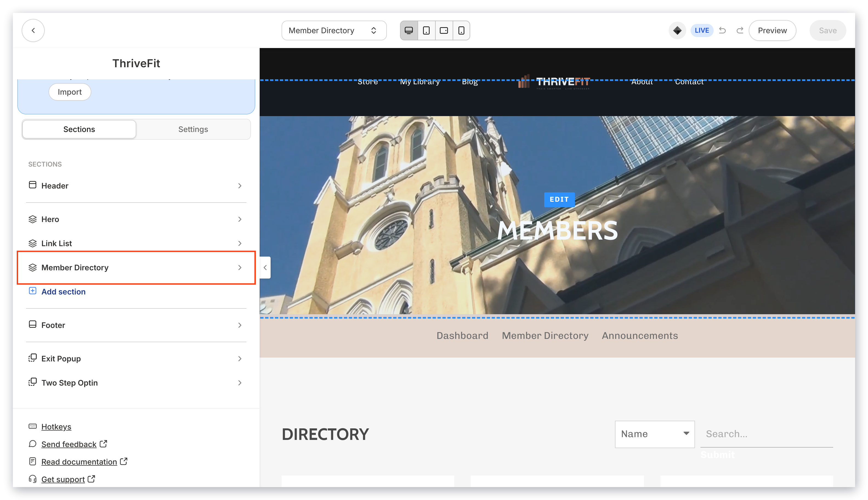Open the Hotkeys link
Viewport: 868px width, 500px height.
pyautogui.click(x=56, y=427)
